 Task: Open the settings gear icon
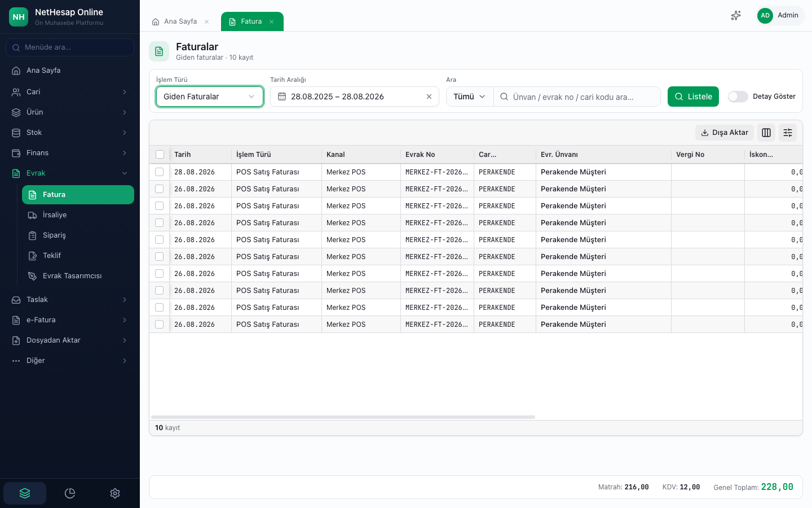(x=115, y=493)
